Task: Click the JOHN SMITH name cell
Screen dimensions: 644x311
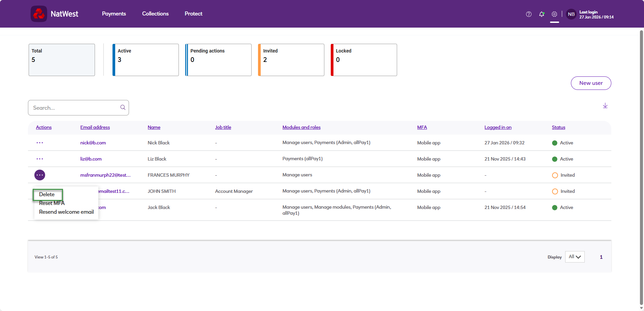Action: [162, 192]
